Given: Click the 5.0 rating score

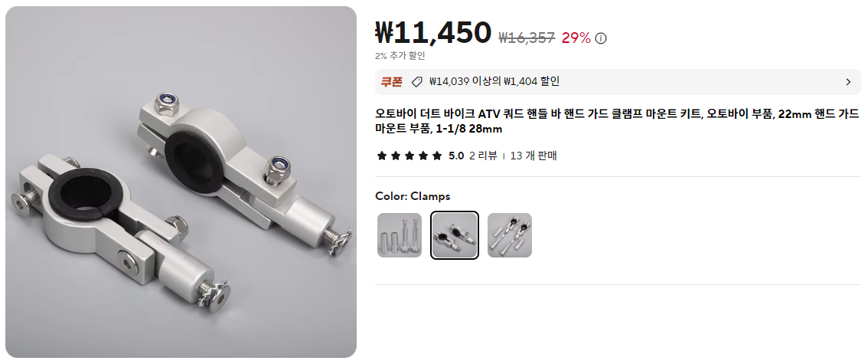Looking at the screenshot, I should coord(456,156).
